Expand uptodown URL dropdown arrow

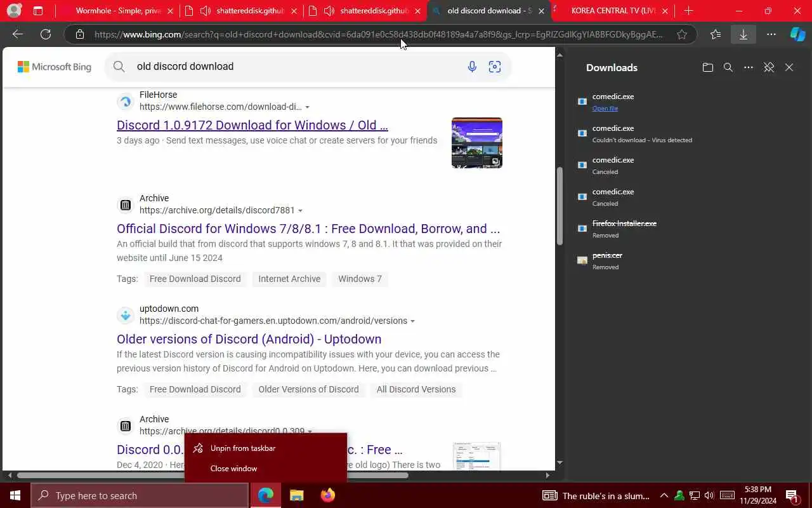click(x=412, y=321)
